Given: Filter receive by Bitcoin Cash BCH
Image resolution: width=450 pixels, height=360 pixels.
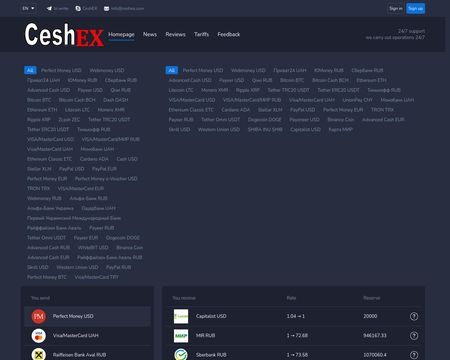Looking at the screenshot, I should tap(330, 80).
